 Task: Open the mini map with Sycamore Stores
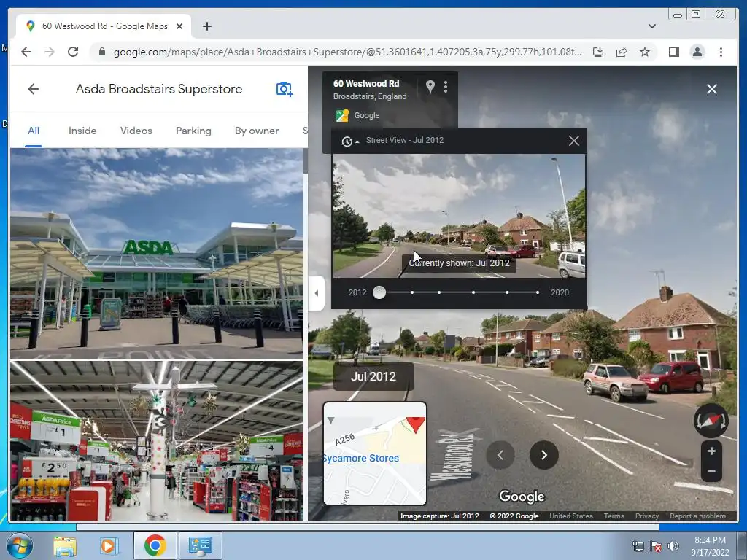point(375,454)
